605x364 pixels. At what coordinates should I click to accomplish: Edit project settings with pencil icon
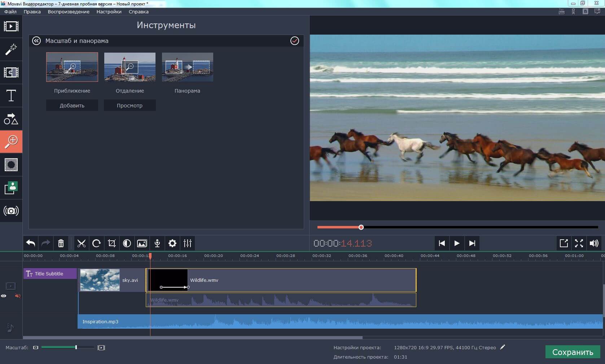tap(503, 347)
